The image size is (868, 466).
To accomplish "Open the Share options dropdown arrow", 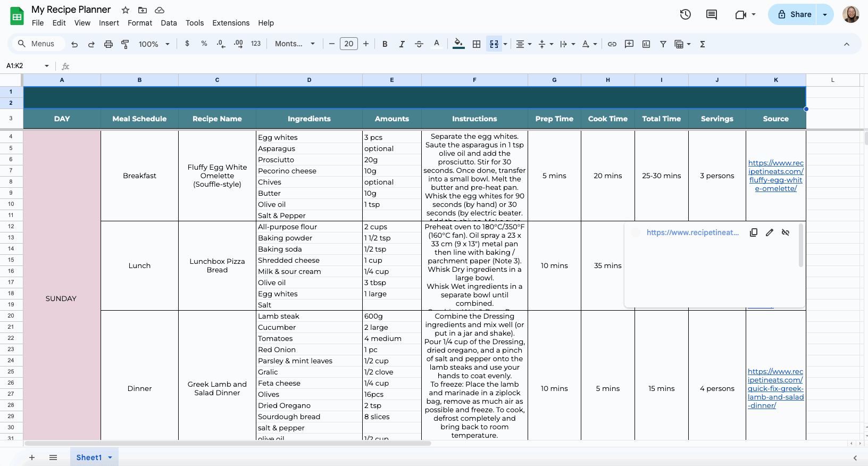I will click(x=825, y=14).
